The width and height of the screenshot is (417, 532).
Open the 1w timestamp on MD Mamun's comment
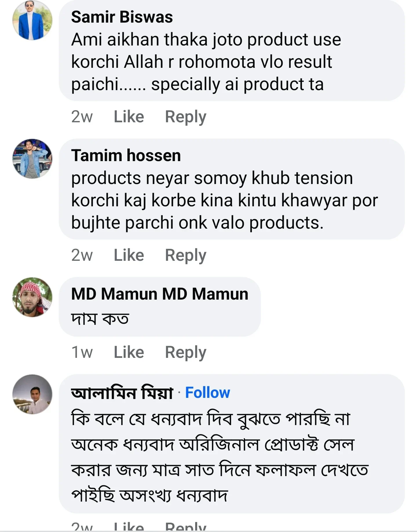82,352
